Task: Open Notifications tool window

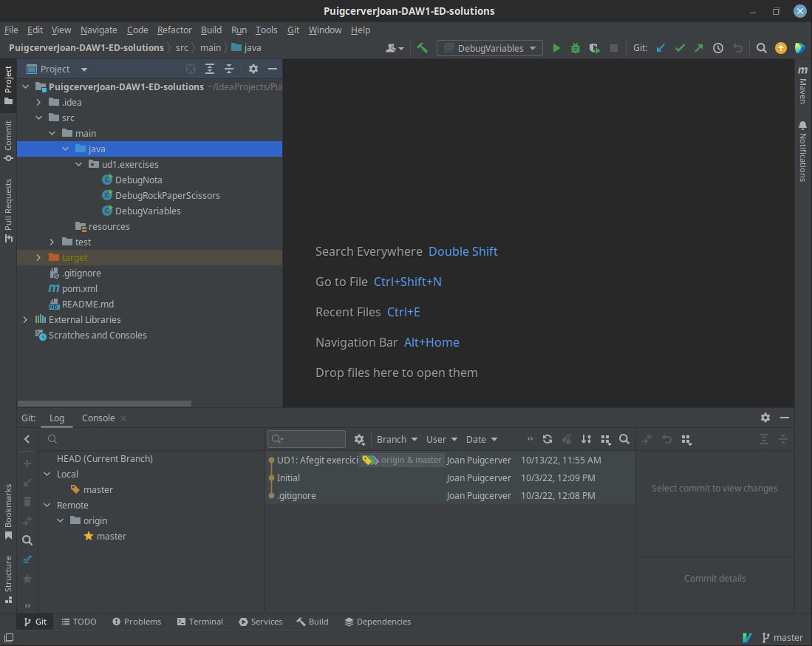Action: pos(802,152)
